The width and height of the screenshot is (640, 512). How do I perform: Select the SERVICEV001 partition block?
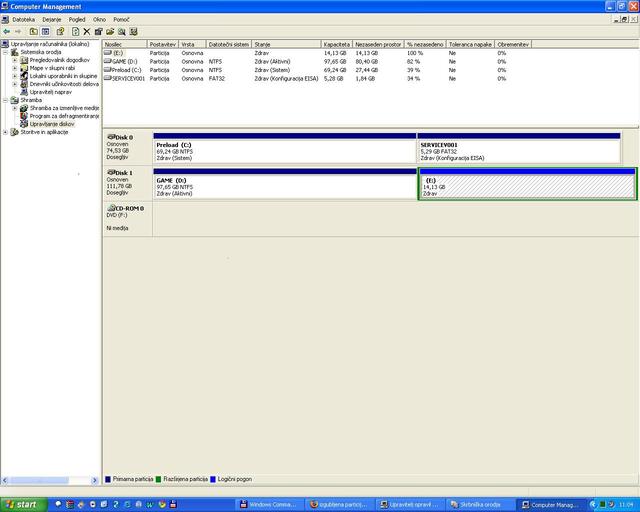point(519,148)
